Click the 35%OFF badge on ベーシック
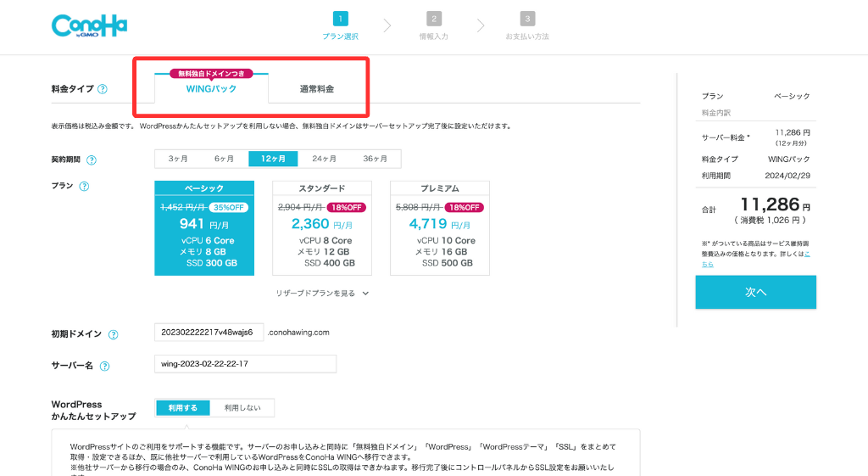Viewport: 868px width, 476px height. tap(229, 207)
